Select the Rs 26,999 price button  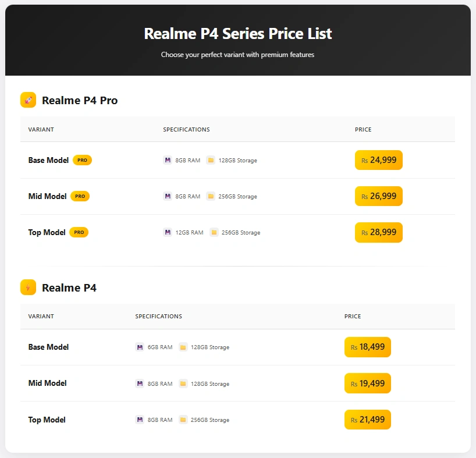coord(379,196)
